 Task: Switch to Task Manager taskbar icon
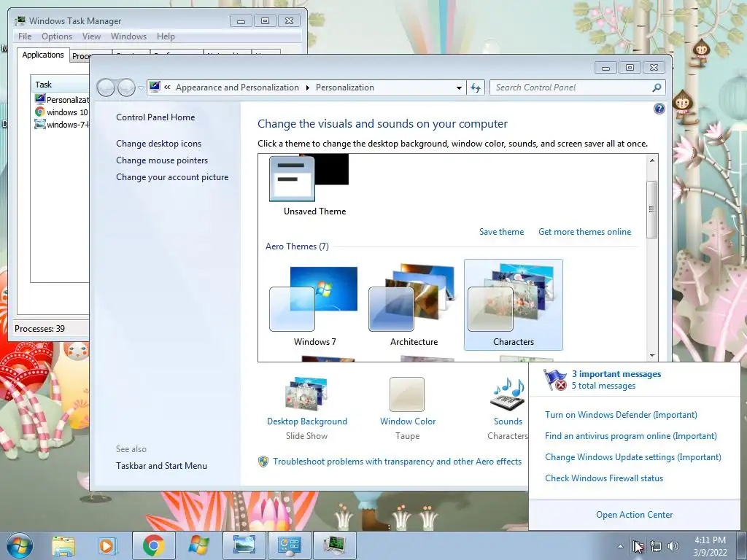click(x=334, y=545)
